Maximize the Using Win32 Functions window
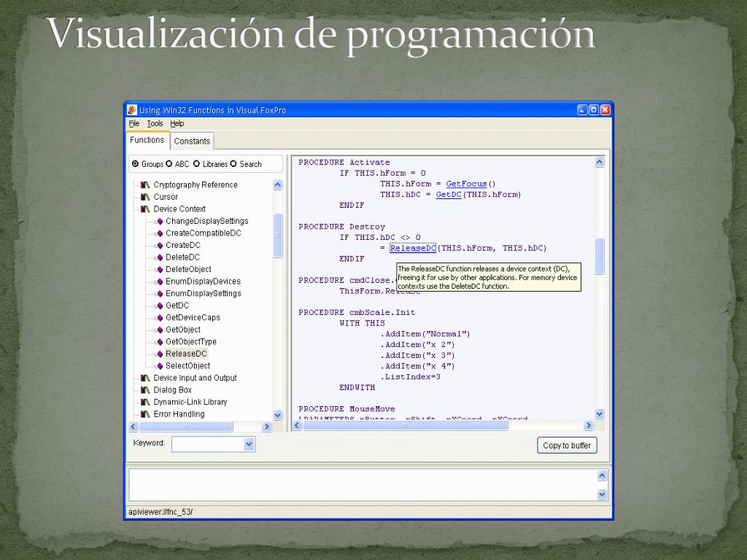The width and height of the screenshot is (747, 560). (x=594, y=110)
